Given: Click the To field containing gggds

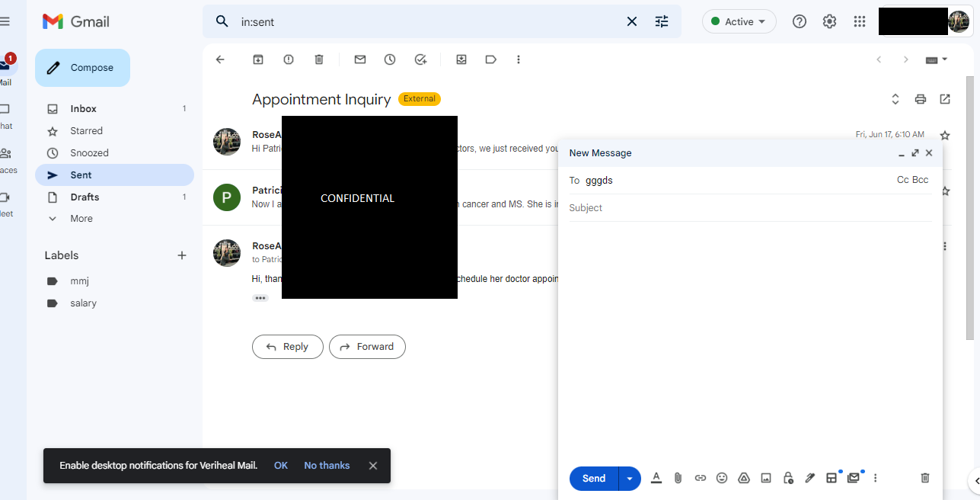Looking at the screenshot, I should pyautogui.click(x=731, y=180).
